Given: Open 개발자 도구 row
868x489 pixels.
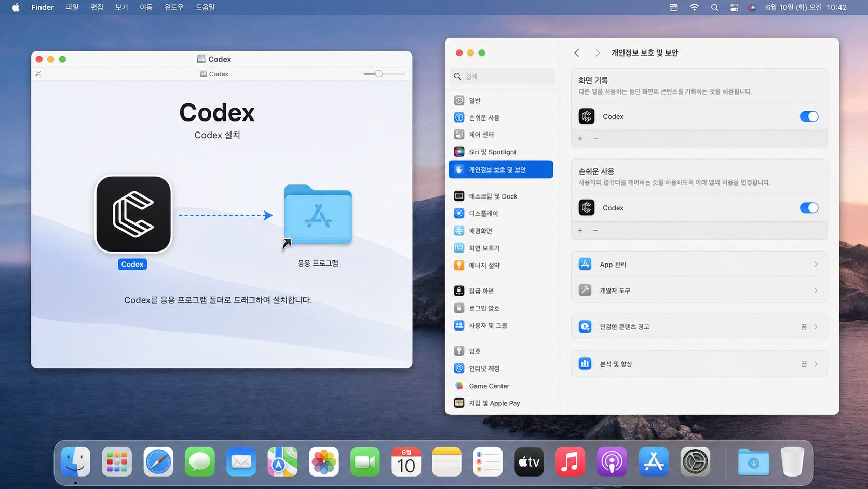Looking at the screenshot, I should coord(699,290).
